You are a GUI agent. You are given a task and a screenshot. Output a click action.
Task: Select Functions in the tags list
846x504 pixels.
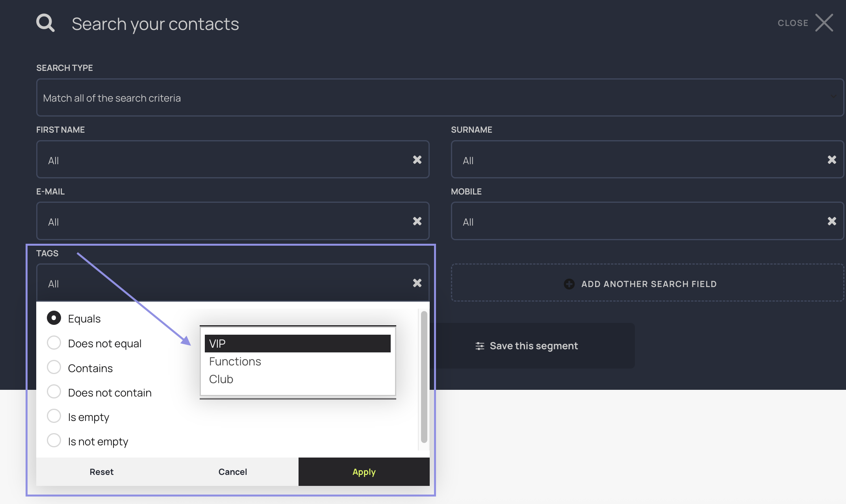pyautogui.click(x=235, y=361)
